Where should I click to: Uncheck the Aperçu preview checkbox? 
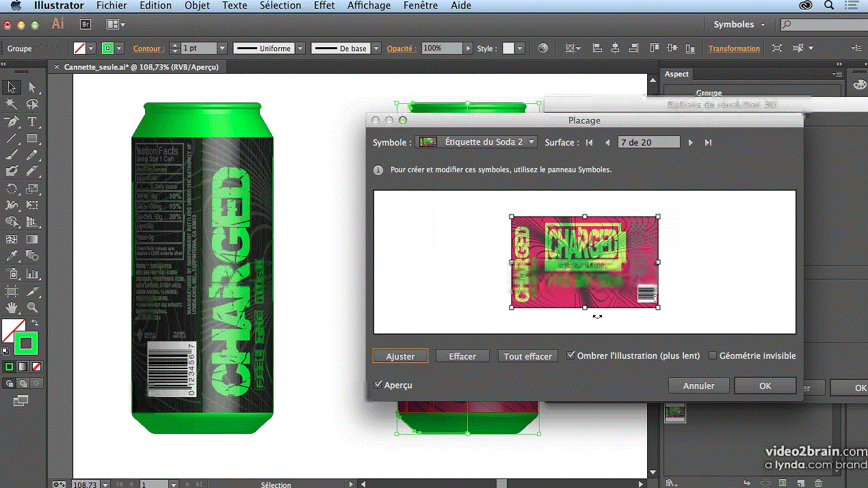pos(378,385)
